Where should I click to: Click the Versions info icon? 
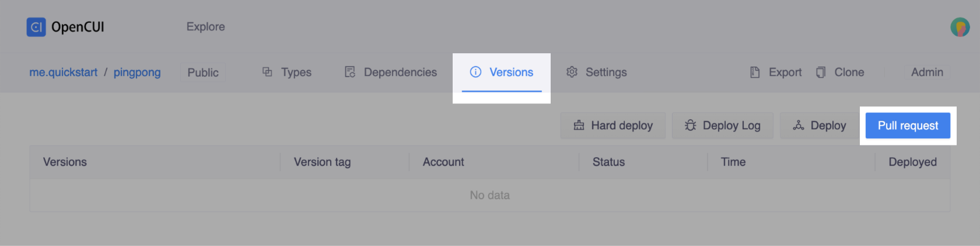[x=475, y=72]
